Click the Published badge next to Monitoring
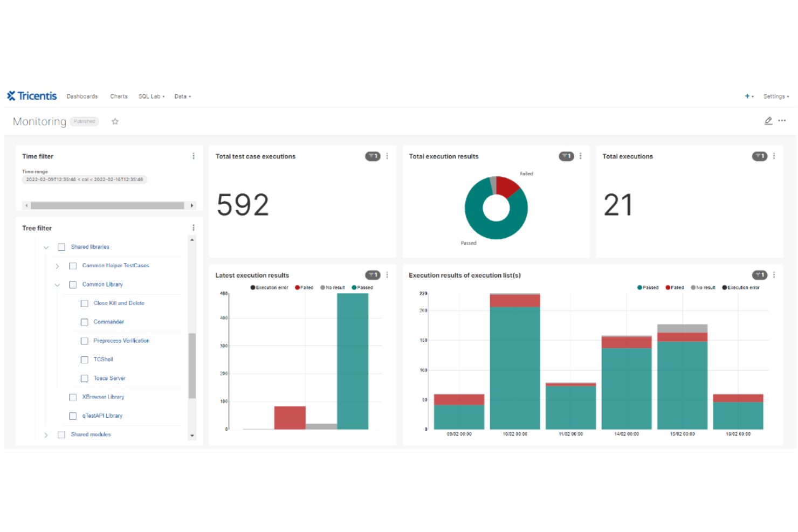Screen dimensions: 798x532 [84, 121]
